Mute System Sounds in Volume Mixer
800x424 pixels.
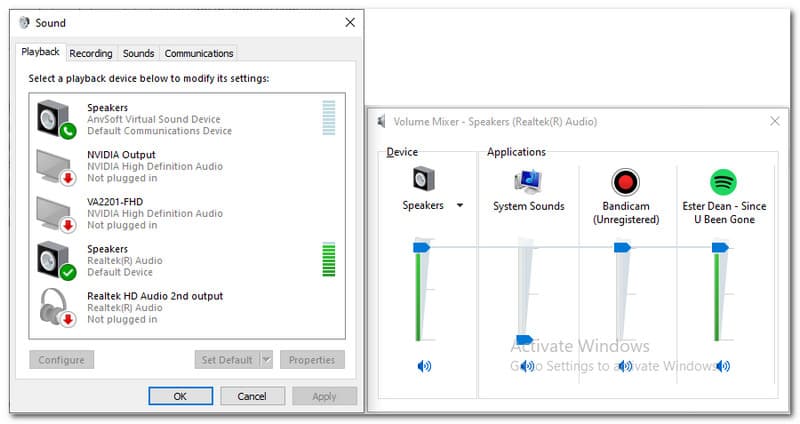(x=528, y=366)
